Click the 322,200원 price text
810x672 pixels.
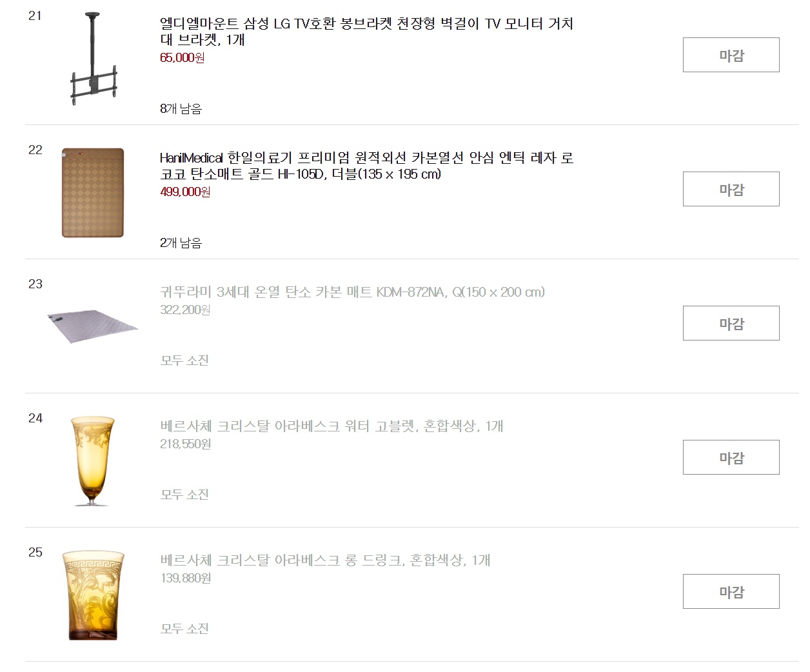pyautogui.click(x=185, y=310)
